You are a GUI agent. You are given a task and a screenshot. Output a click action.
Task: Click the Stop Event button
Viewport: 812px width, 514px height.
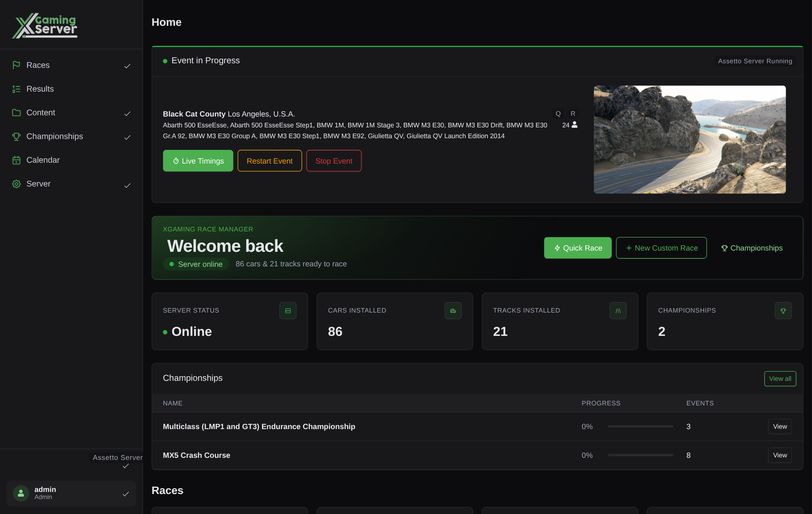point(334,161)
